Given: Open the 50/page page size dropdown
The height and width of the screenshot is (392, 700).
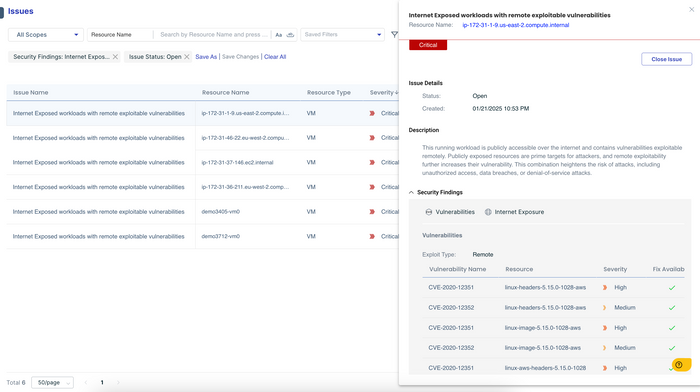Looking at the screenshot, I should click(x=52, y=383).
